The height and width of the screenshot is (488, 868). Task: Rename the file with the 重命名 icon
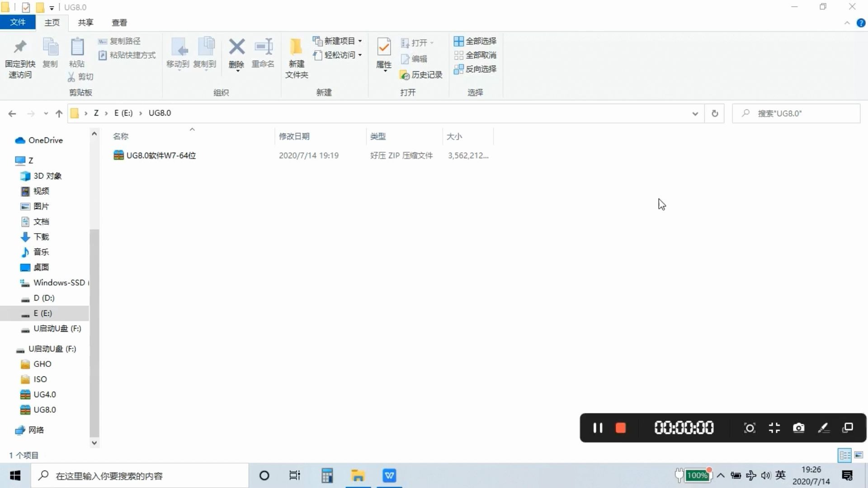point(263,54)
